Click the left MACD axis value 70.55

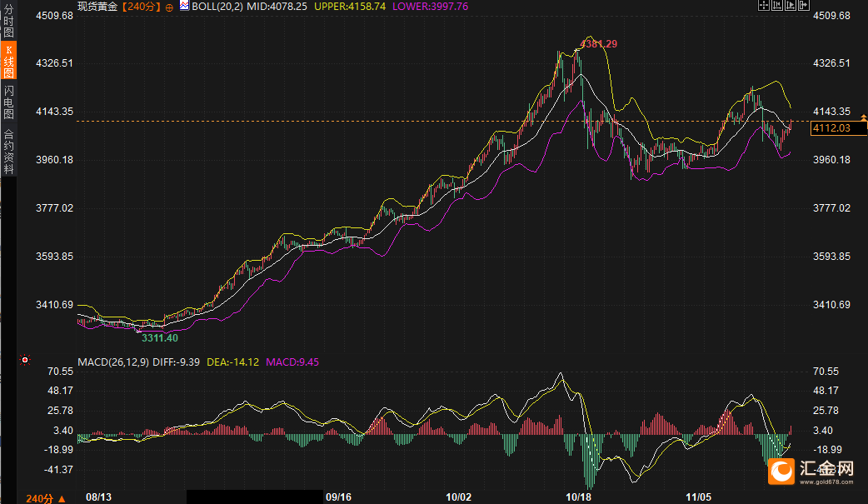point(60,371)
